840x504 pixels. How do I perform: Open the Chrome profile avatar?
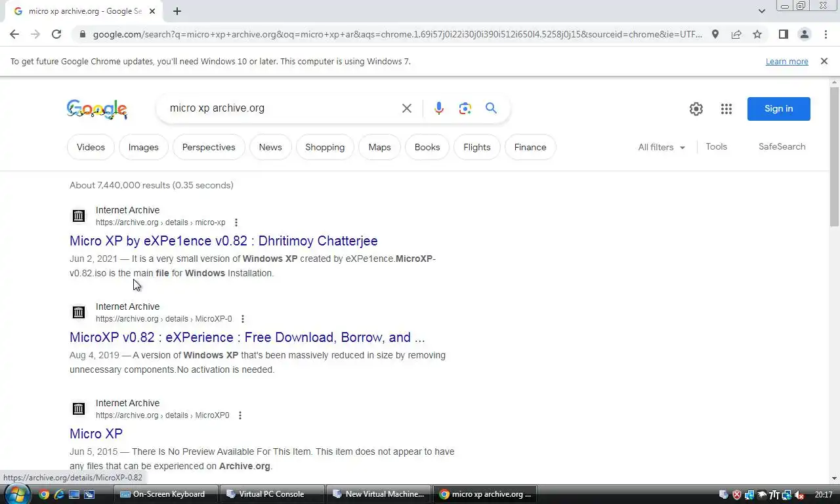[804, 34]
